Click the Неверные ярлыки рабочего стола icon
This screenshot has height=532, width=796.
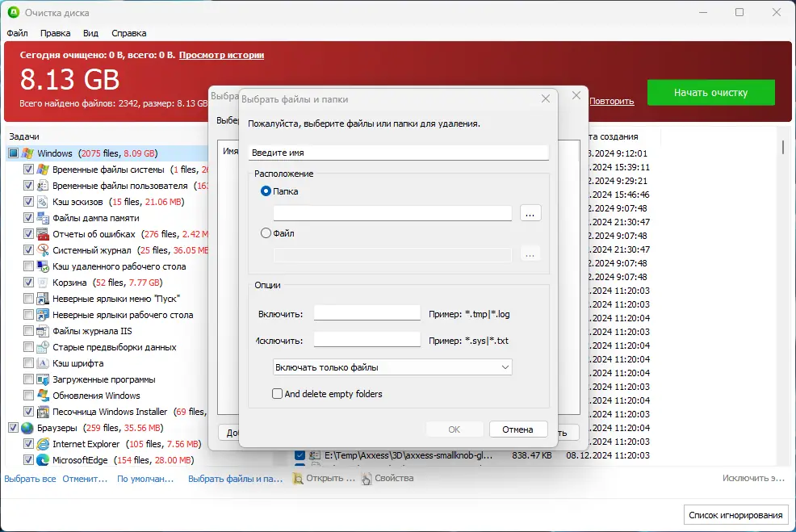point(43,315)
